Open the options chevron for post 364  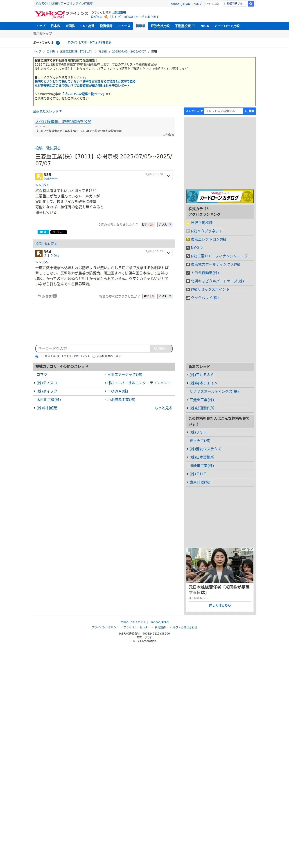[169, 253]
